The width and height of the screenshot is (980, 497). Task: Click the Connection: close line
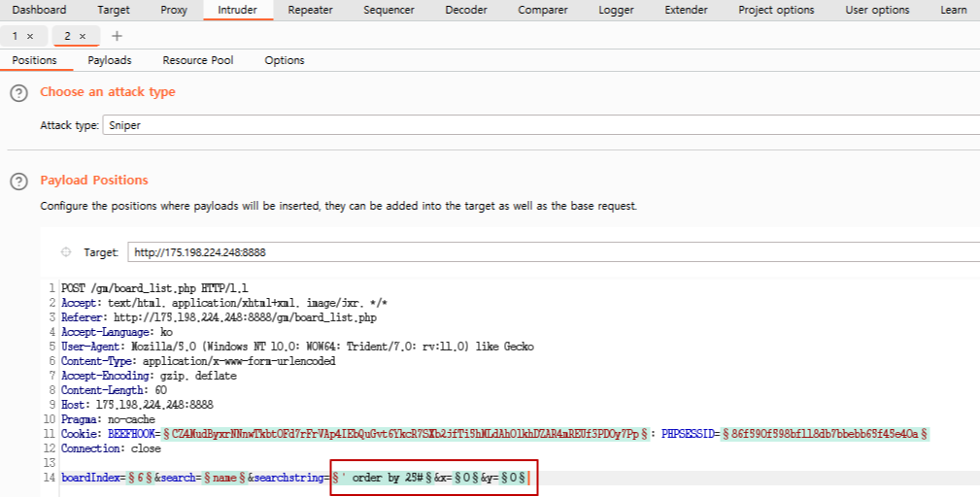pos(112,448)
